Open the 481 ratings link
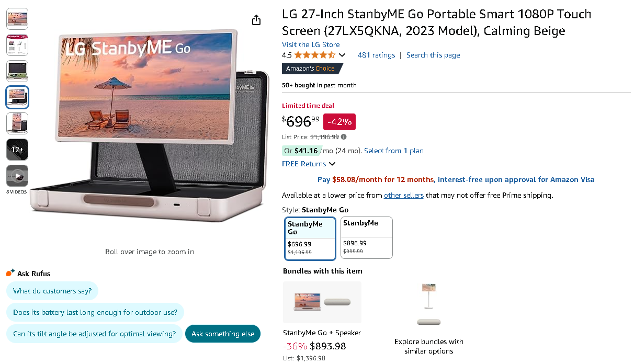 tap(376, 55)
